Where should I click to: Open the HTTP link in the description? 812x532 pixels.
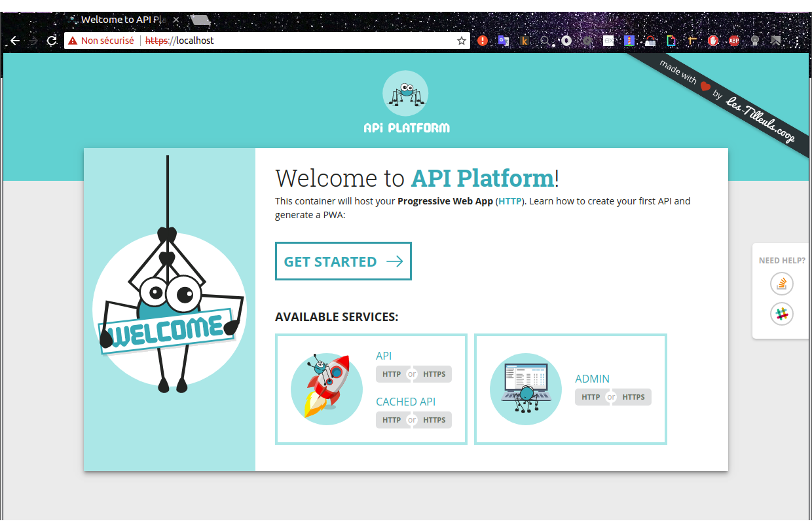tap(509, 201)
